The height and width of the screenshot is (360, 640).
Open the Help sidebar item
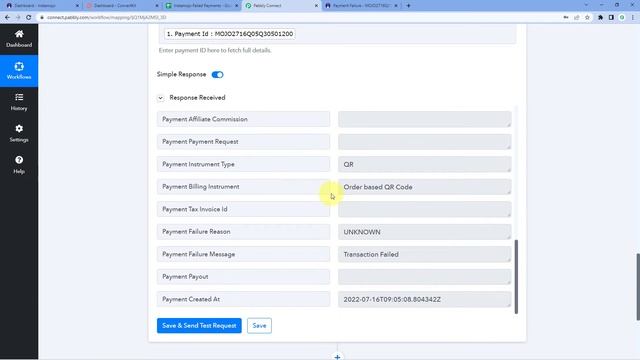19,165
